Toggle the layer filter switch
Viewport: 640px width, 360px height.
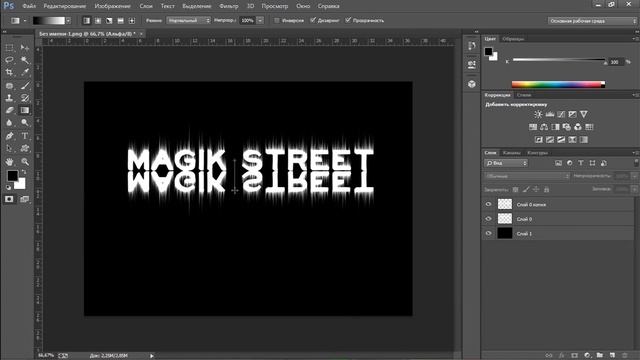636,163
